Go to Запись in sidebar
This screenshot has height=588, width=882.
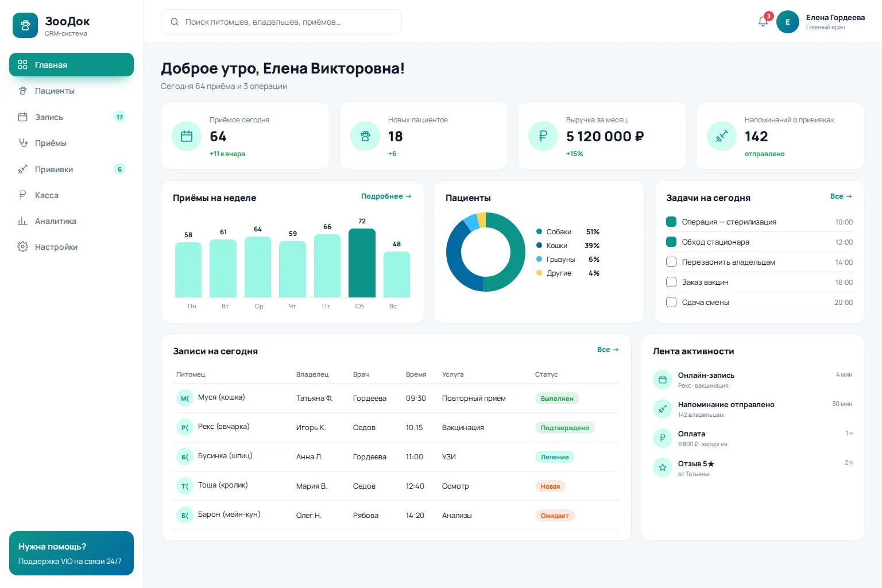[x=71, y=117]
